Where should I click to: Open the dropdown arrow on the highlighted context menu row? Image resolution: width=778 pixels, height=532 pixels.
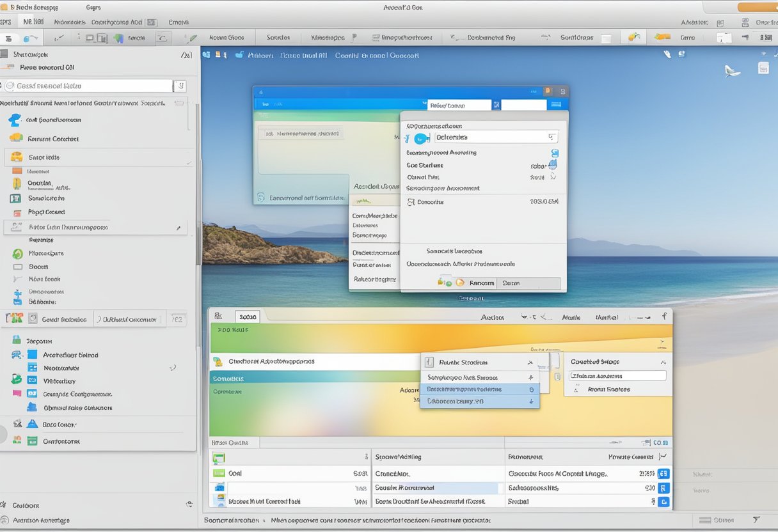pos(531,389)
